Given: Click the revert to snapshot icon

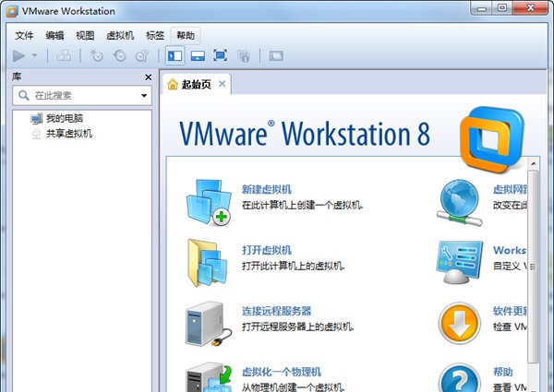Looking at the screenshot, I should coord(119,55).
